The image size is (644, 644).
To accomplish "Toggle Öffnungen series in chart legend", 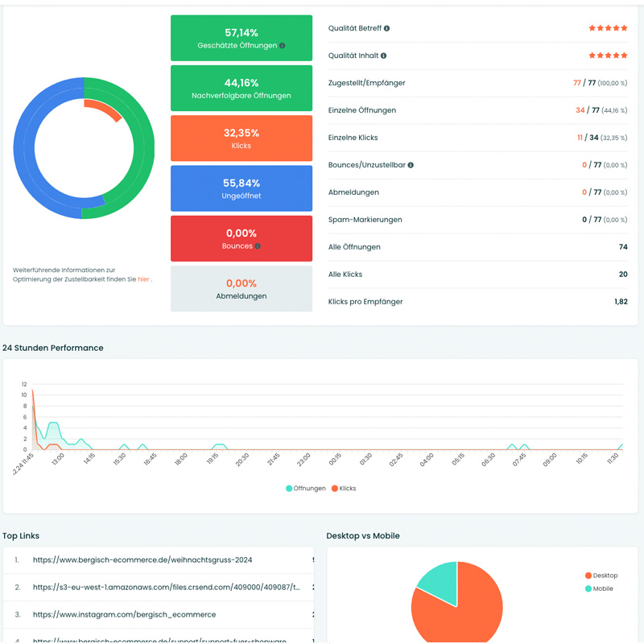I will pyautogui.click(x=305, y=489).
